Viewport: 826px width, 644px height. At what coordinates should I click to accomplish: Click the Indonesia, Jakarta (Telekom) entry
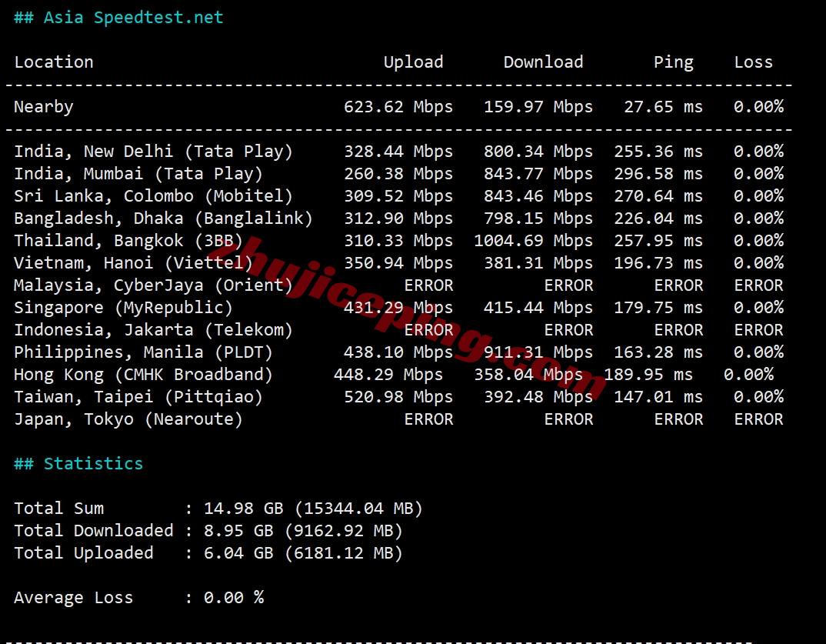click(153, 330)
